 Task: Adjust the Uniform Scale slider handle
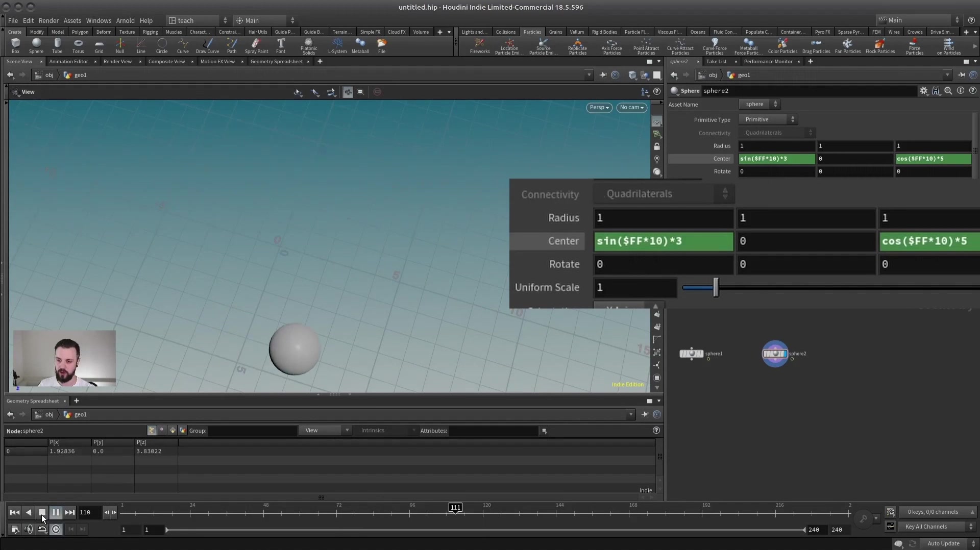(x=716, y=287)
